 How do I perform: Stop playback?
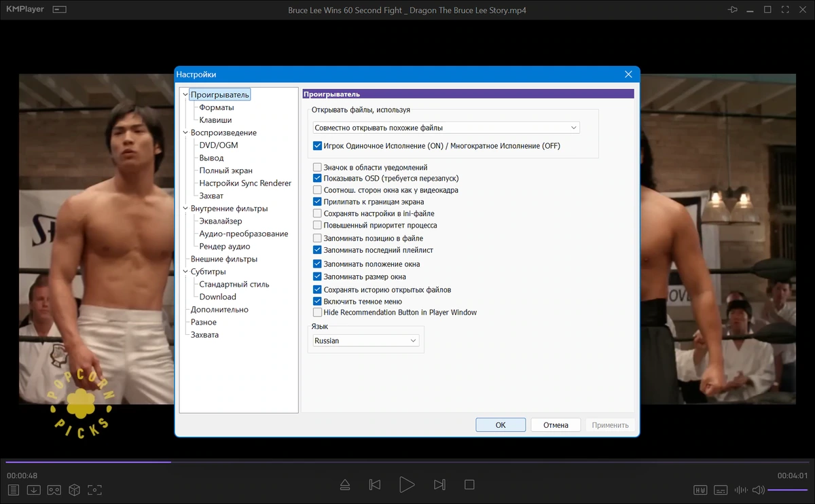(x=469, y=485)
